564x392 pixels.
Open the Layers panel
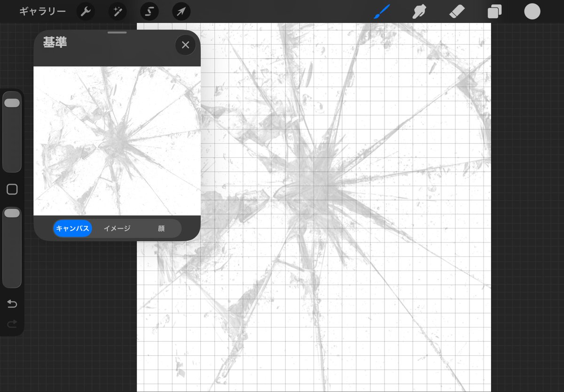click(494, 11)
